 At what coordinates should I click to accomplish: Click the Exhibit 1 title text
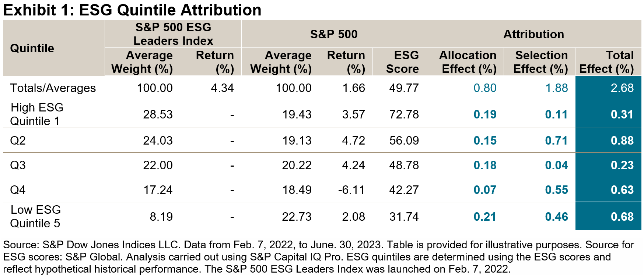coord(132,10)
